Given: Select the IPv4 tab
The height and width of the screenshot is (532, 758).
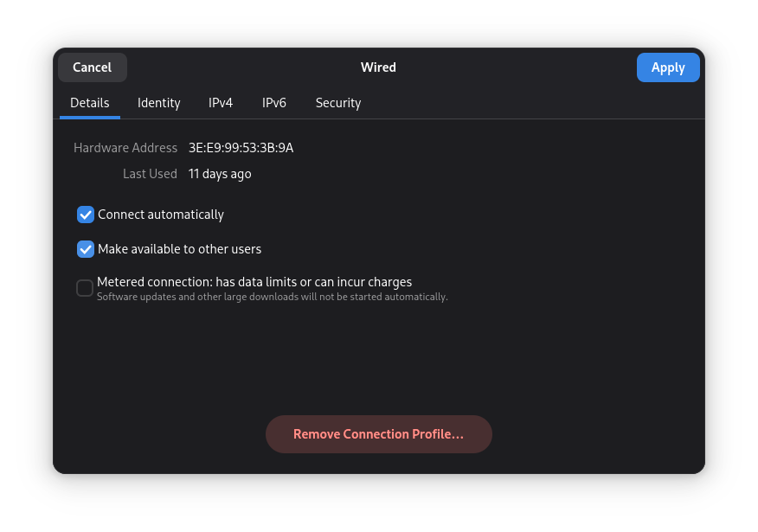Looking at the screenshot, I should pos(221,103).
